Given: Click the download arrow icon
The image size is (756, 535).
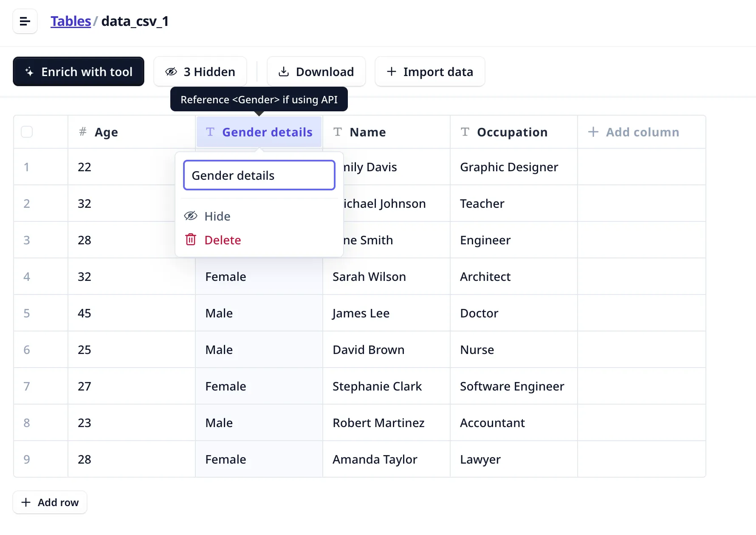Looking at the screenshot, I should [x=283, y=72].
